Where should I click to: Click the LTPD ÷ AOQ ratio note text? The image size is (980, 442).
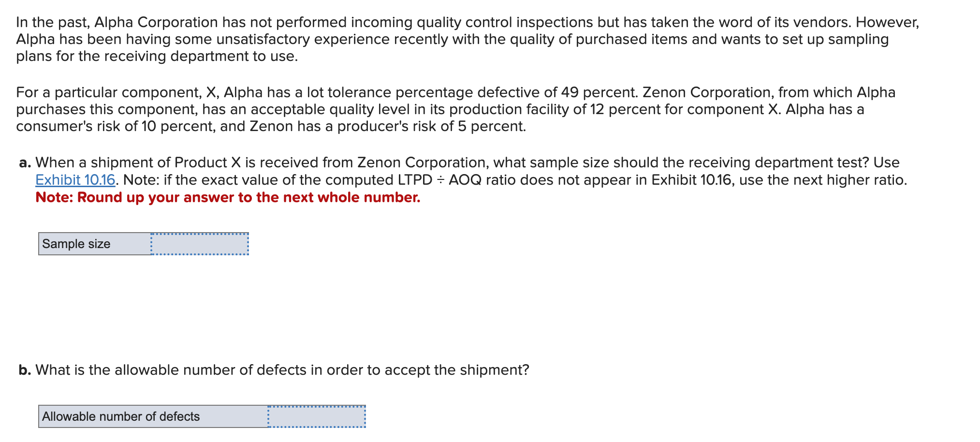pos(515,180)
